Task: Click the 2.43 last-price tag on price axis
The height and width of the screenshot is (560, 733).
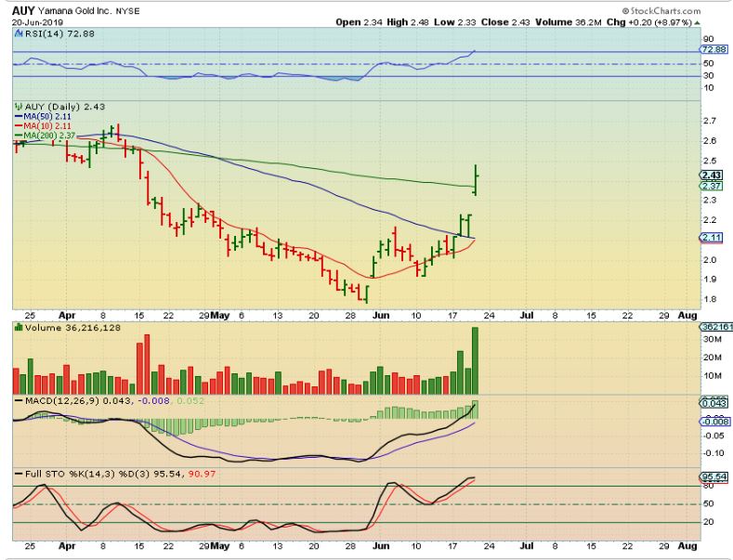Action: pos(712,176)
